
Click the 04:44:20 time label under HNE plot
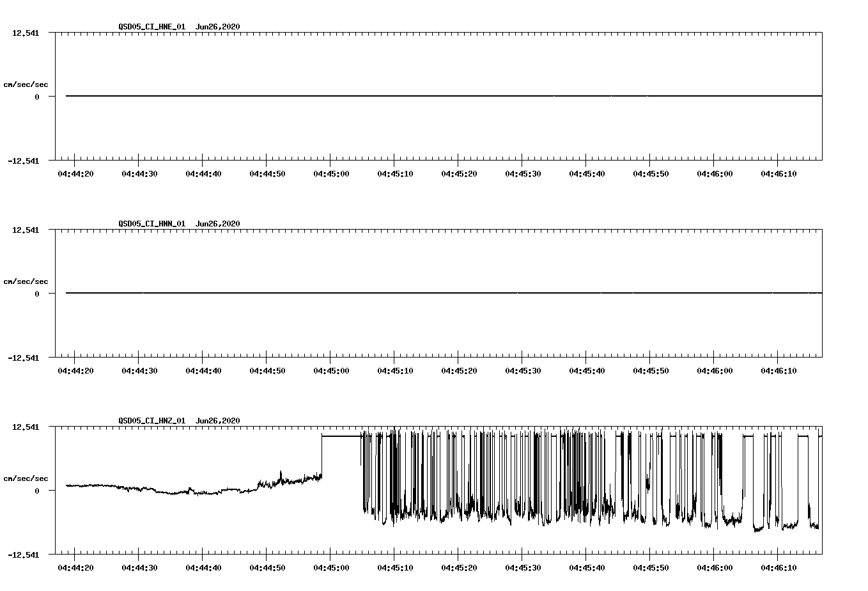75,174
